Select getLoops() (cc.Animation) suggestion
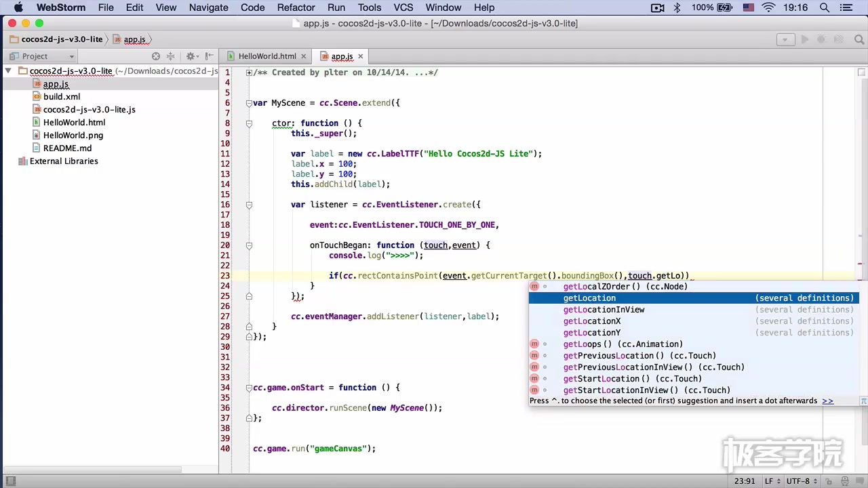Image resolution: width=868 pixels, height=488 pixels. point(694,344)
